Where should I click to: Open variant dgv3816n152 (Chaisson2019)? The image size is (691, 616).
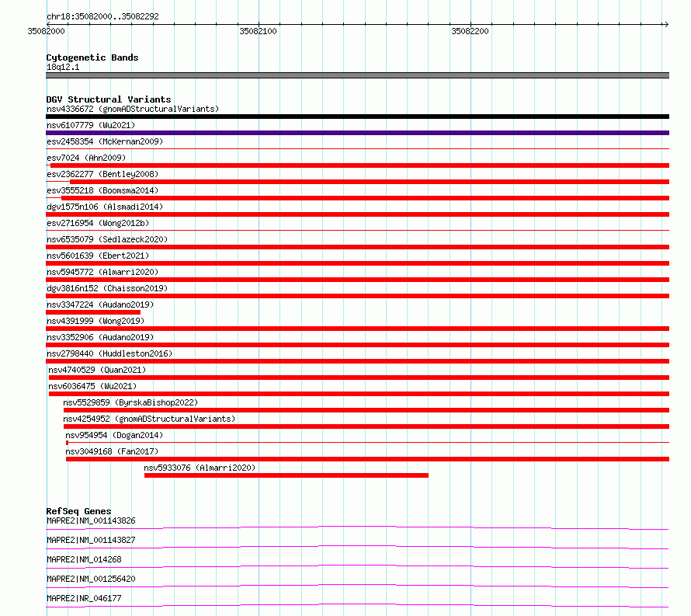107,288
